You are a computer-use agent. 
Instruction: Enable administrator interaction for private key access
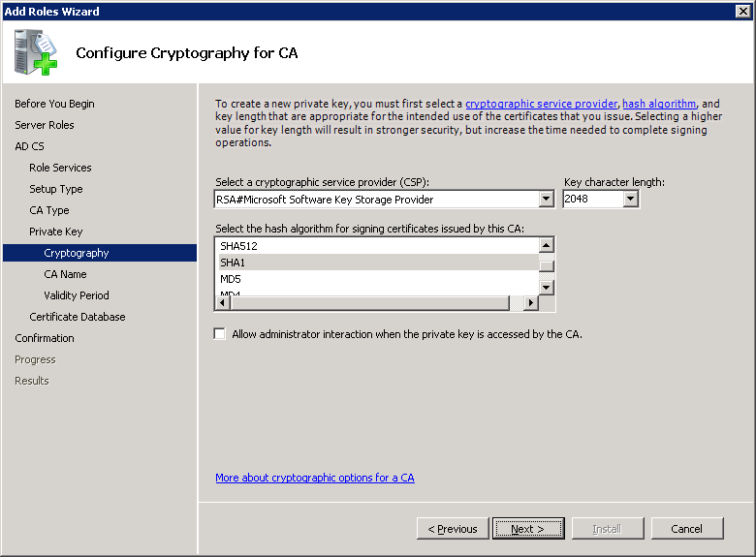click(x=220, y=334)
